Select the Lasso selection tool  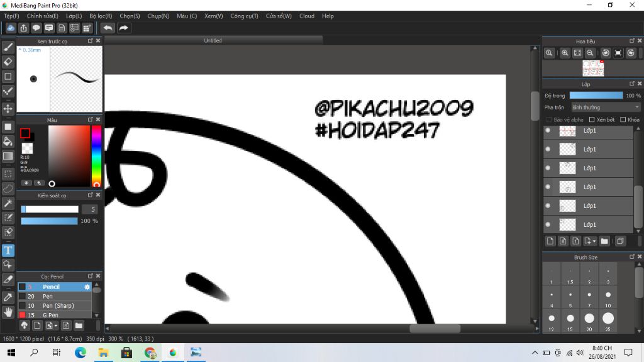8,189
